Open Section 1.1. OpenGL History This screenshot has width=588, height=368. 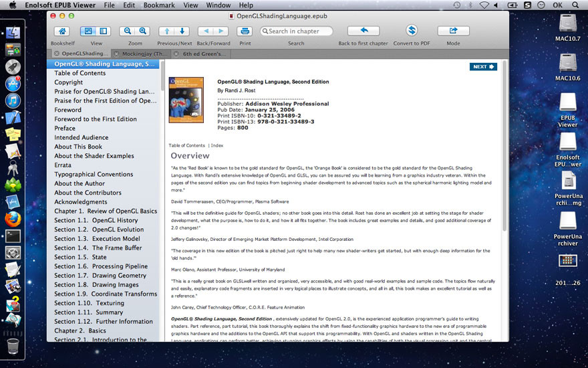[103, 220]
